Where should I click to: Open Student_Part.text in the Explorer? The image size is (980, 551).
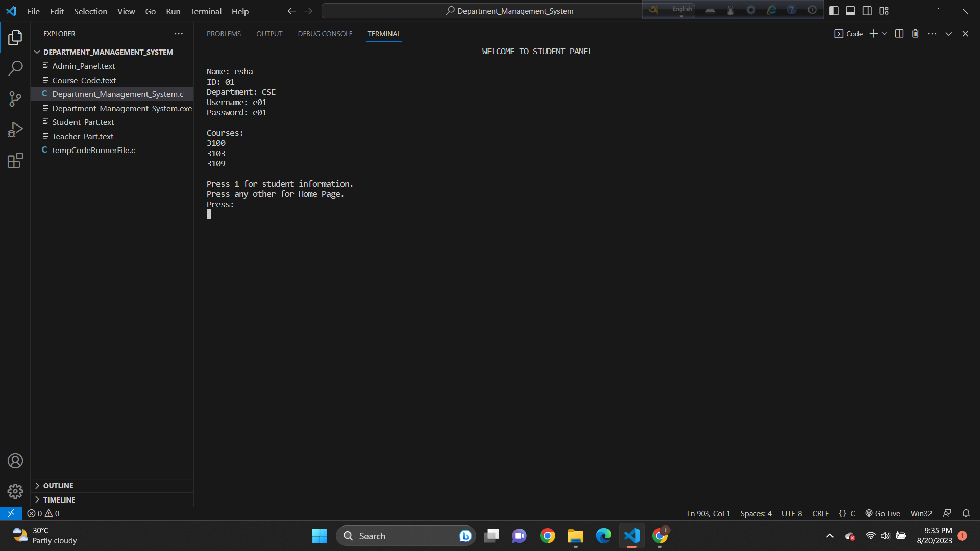pyautogui.click(x=83, y=122)
